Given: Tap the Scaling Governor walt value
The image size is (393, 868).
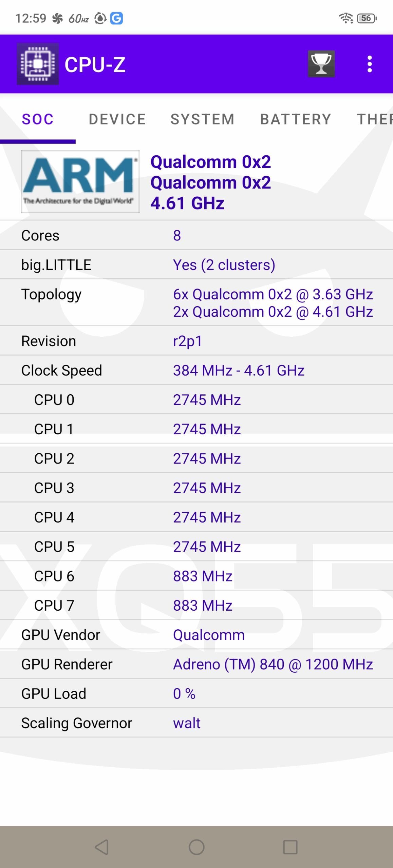Looking at the screenshot, I should (187, 723).
